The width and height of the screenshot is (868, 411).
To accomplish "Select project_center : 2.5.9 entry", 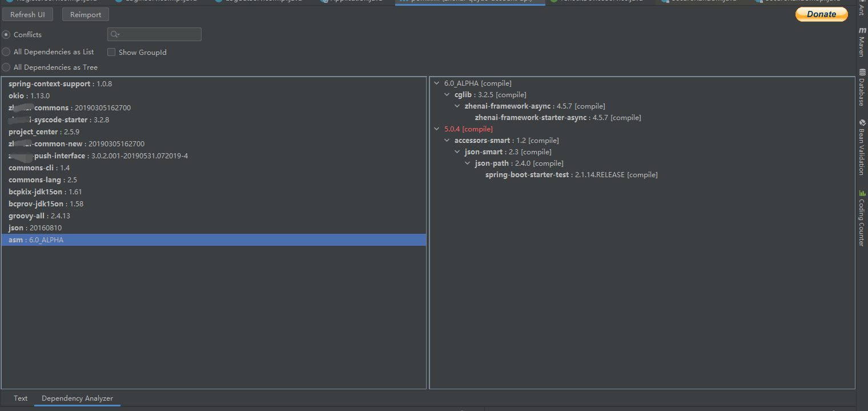I will pos(214,132).
